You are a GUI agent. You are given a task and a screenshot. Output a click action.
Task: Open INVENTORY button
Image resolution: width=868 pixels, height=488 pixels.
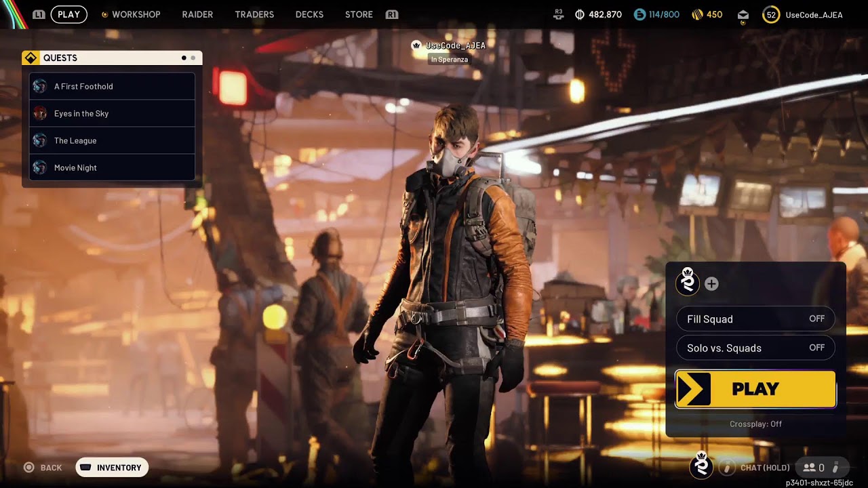tap(112, 468)
